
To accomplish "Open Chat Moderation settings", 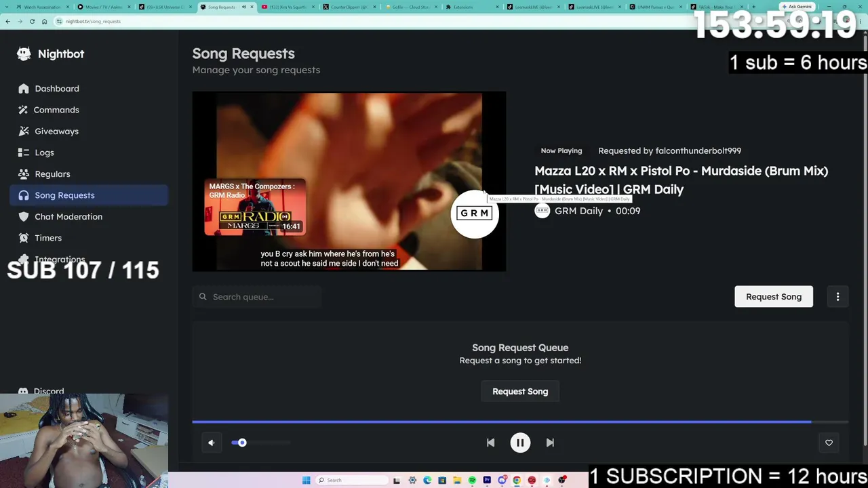I will 89,217.
